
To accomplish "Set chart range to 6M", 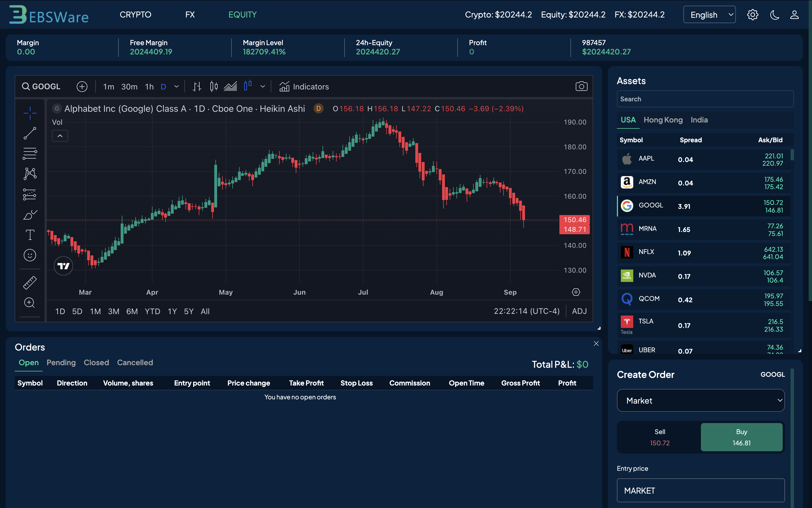I will 132,312.
